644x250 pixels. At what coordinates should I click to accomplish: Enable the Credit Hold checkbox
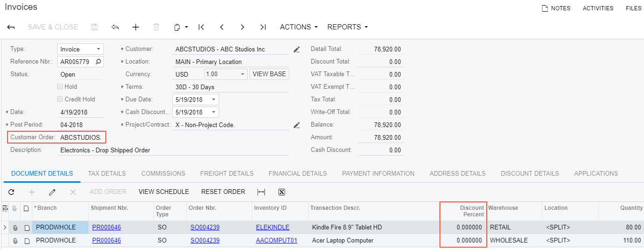tap(60, 99)
